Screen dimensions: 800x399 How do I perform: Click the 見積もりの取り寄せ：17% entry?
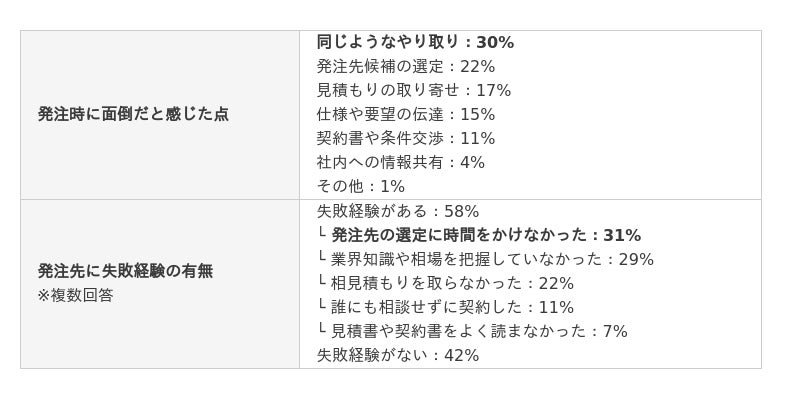(x=414, y=90)
